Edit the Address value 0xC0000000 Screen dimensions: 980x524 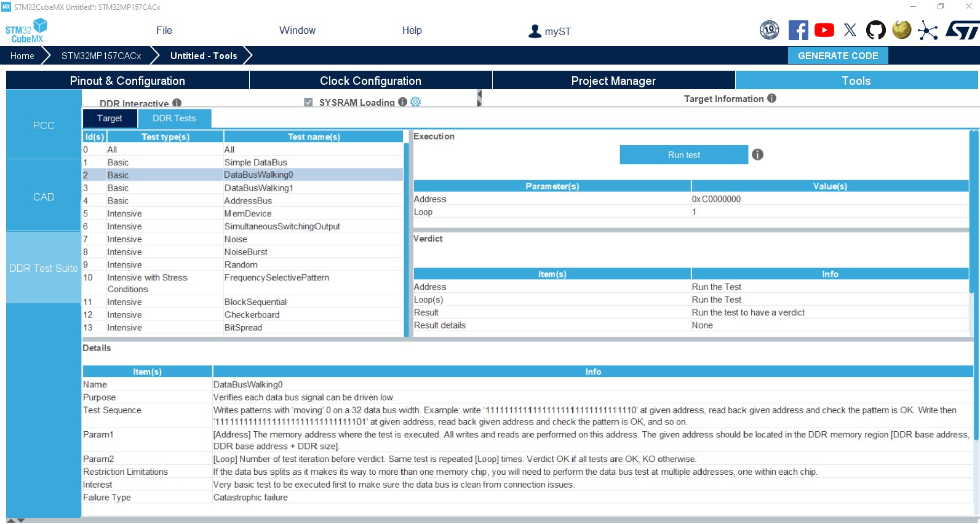[x=830, y=199]
